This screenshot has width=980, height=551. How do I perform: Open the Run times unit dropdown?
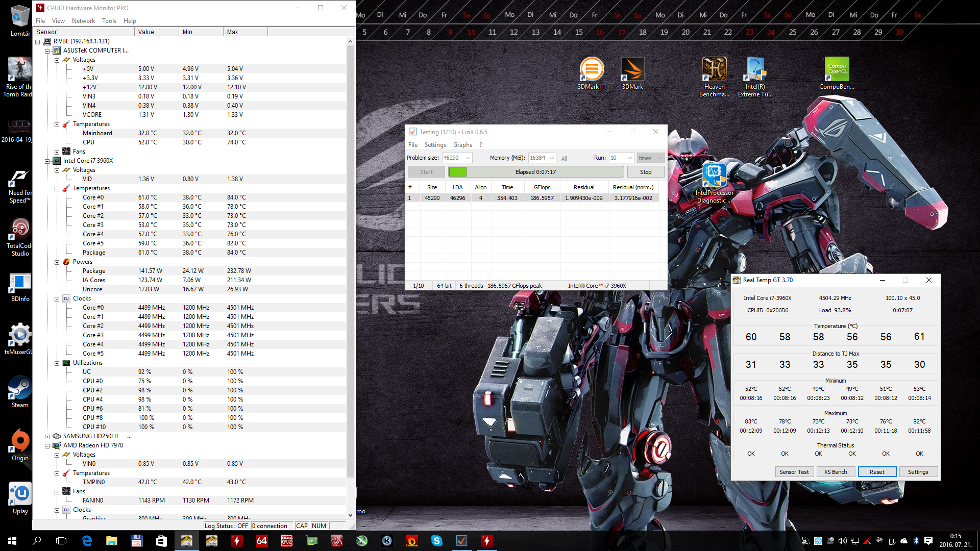pyautogui.click(x=660, y=158)
